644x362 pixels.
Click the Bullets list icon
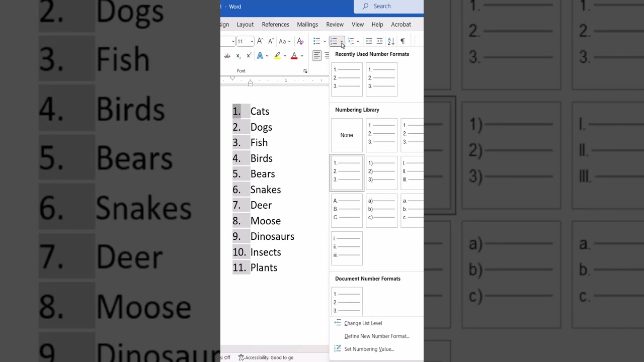[316, 41]
